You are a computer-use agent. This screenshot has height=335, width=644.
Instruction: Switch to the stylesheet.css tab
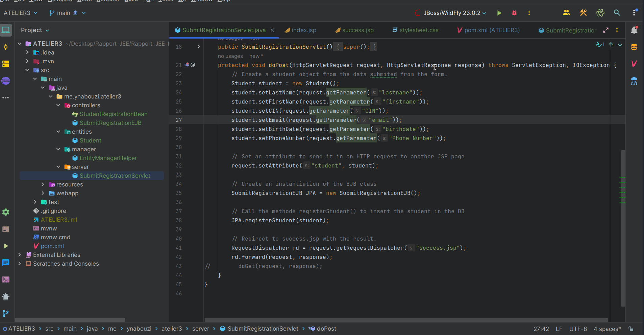[x=419, y=30]
